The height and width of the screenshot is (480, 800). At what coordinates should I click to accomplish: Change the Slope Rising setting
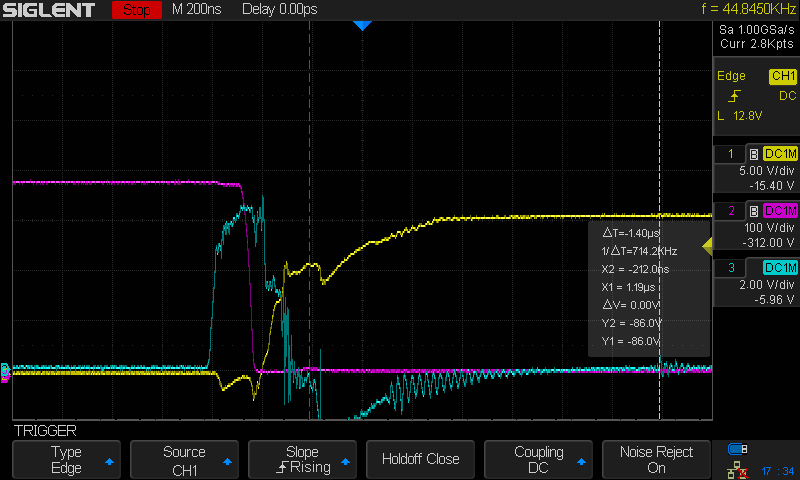point(302,460)
